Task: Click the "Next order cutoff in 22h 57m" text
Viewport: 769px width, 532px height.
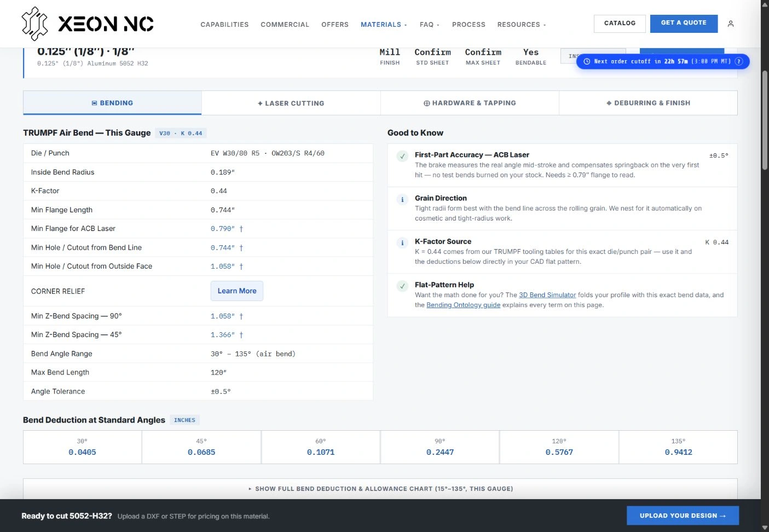Action: click(641, 61)
